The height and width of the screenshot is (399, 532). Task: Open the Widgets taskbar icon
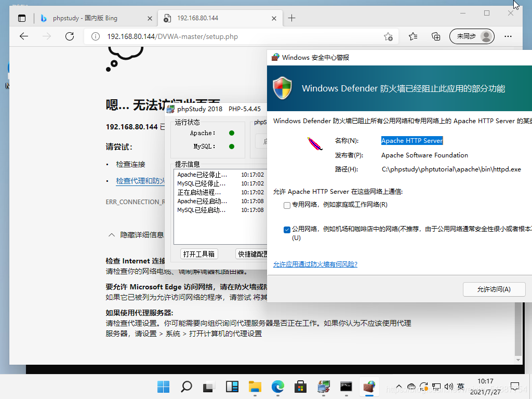point(232,387)
